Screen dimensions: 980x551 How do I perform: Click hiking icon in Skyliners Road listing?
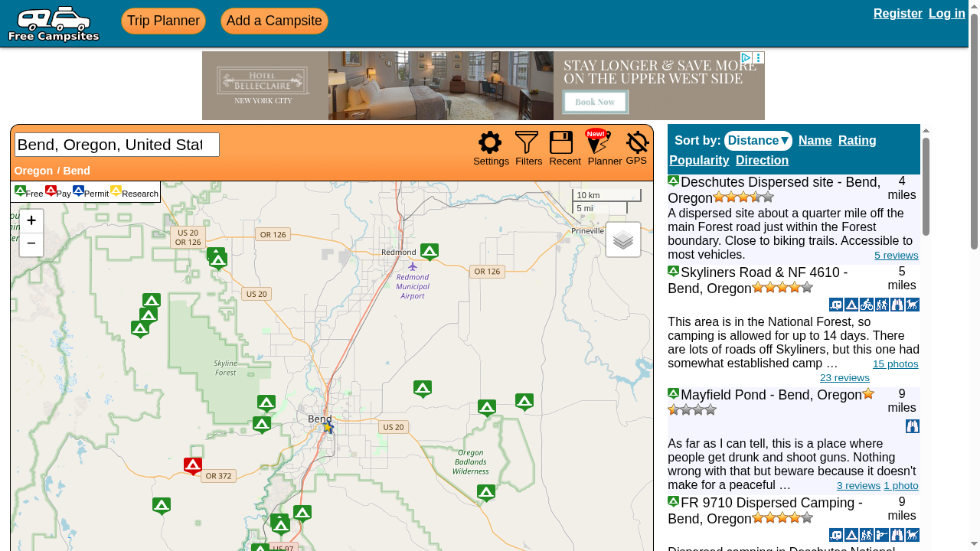(x=882, y=305)
